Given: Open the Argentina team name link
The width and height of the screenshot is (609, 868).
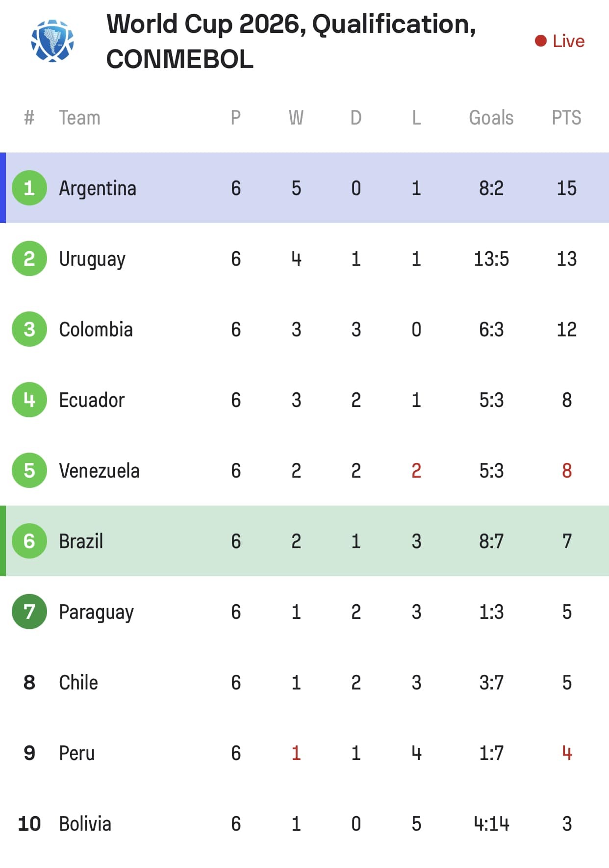Looking at the screenshot, I should click(x=98, y=188).
